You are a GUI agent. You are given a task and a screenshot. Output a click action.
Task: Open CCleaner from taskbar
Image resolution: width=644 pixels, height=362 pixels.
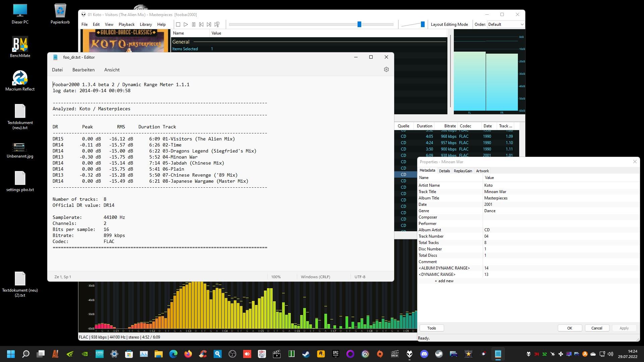coord(203,354)
